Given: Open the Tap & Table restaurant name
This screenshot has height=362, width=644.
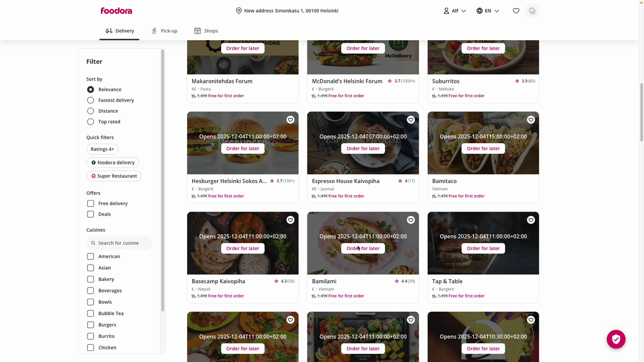Looking at the screenshot, I should click(447, 281).
